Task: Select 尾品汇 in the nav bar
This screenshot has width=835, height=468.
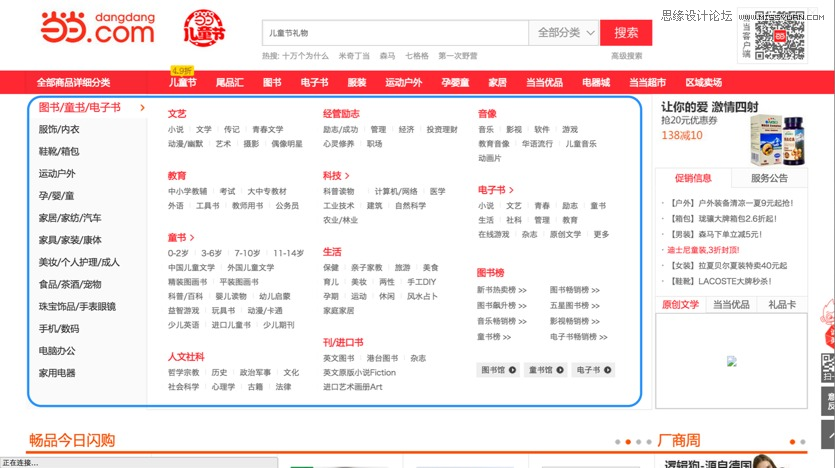Action: [230, 83]
